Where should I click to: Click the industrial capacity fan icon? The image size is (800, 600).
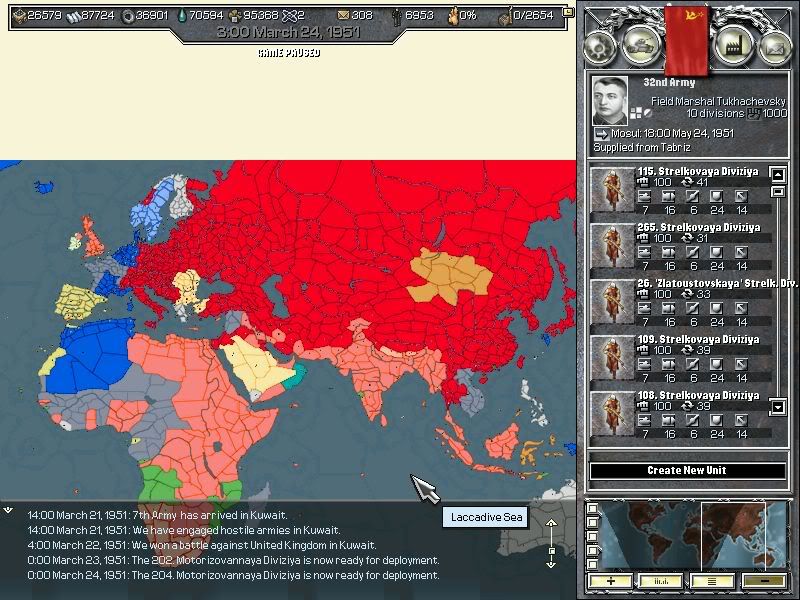(235, 16)
